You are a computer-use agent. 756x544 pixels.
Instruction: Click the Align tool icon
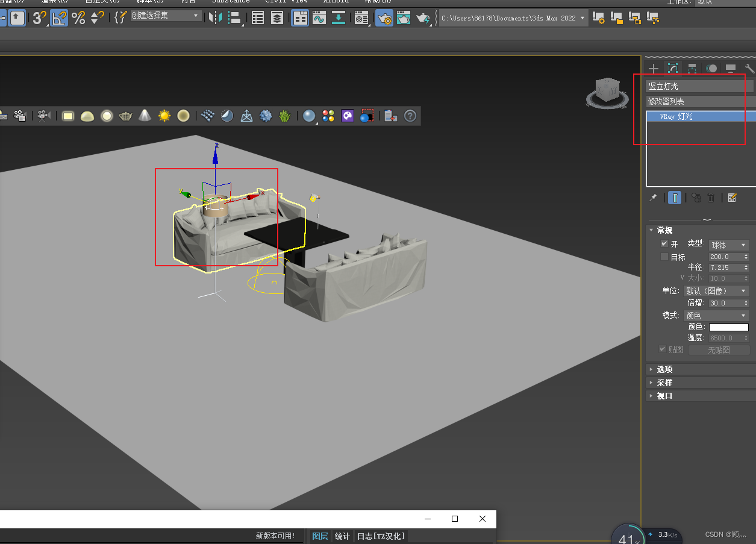pos(235,18)
